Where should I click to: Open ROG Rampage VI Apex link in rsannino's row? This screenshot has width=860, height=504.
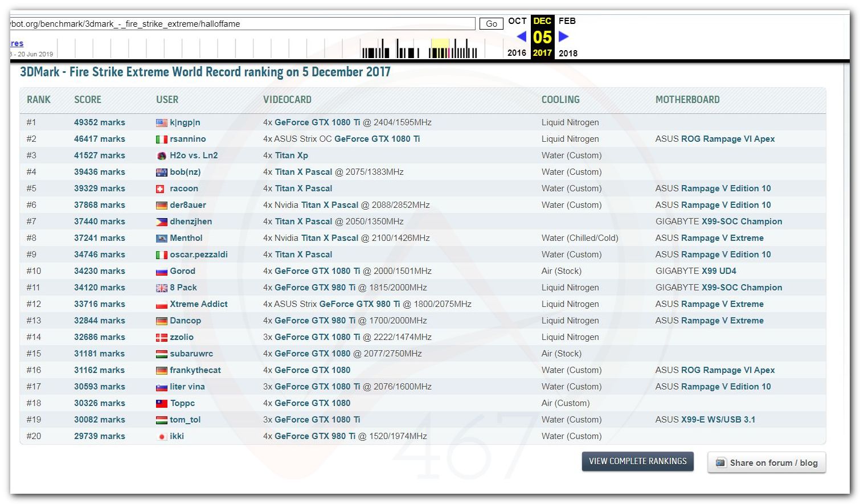point(728,139)
